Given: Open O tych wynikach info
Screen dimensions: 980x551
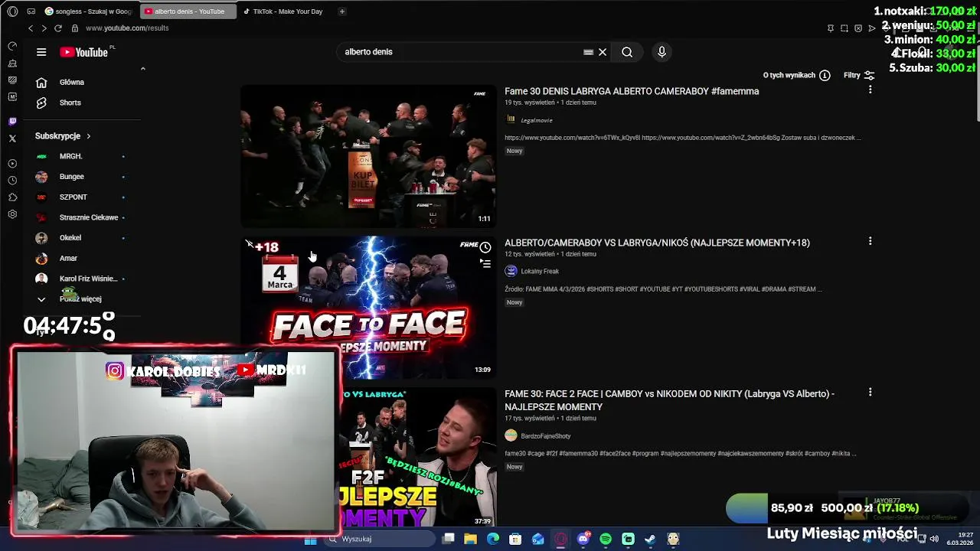Looking at the screenshot, I should [796, 75].
